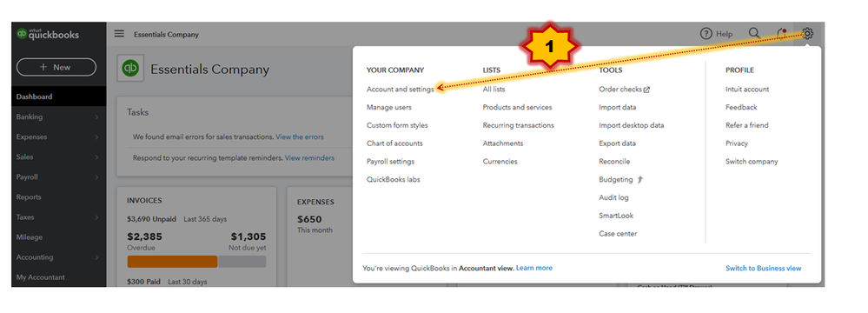Click the $650 expenses amount
868x313 pixels.
coord(309,219)
